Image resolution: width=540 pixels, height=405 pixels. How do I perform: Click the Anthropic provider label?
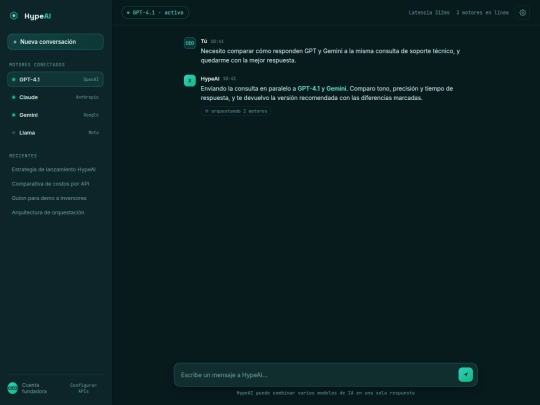[87, 97]
